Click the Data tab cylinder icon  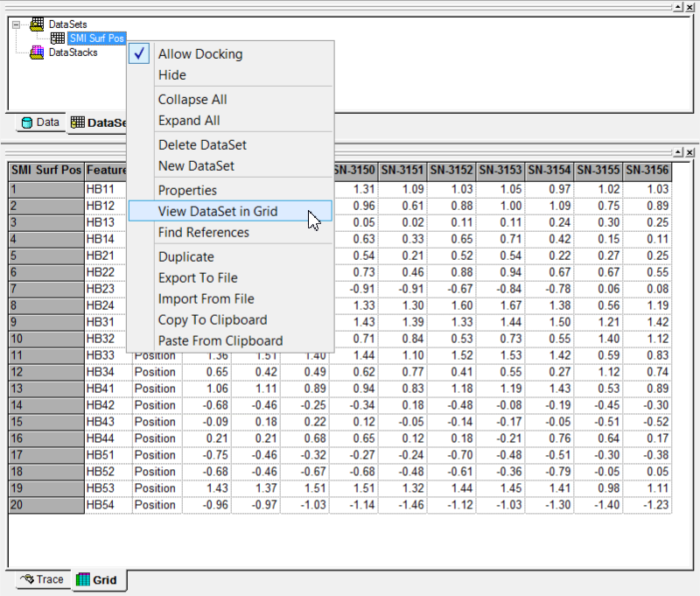tap(27, 123)
